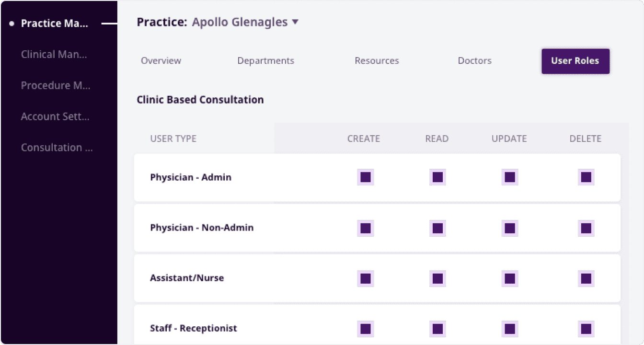Switch to the Overview tab

click(x=161, y=61)
